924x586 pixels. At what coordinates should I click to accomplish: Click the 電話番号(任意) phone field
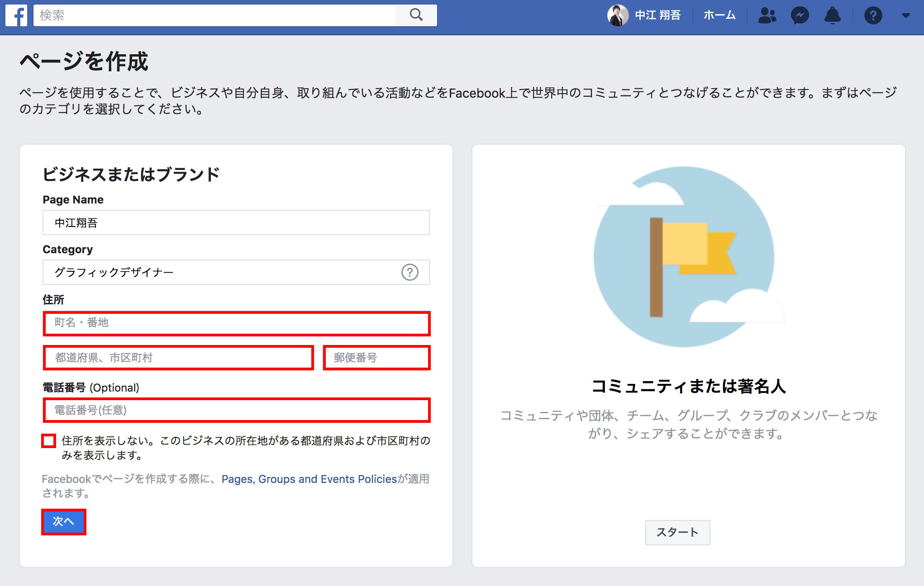pos(237,410)
